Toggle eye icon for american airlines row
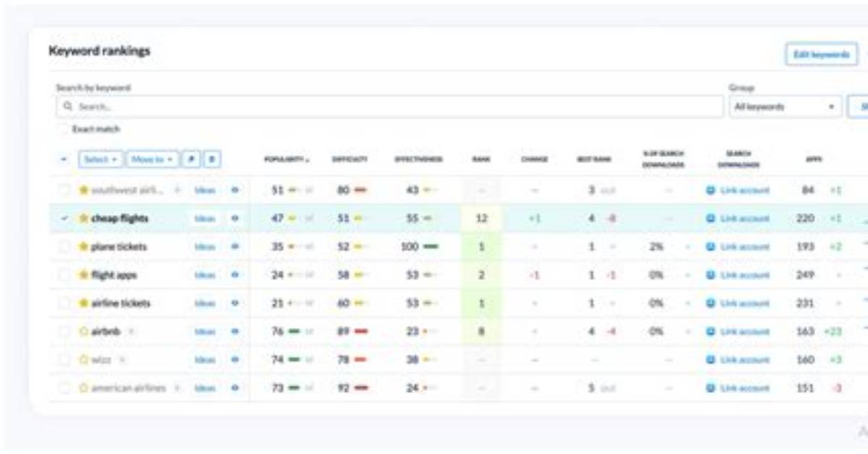 (235, 388)
